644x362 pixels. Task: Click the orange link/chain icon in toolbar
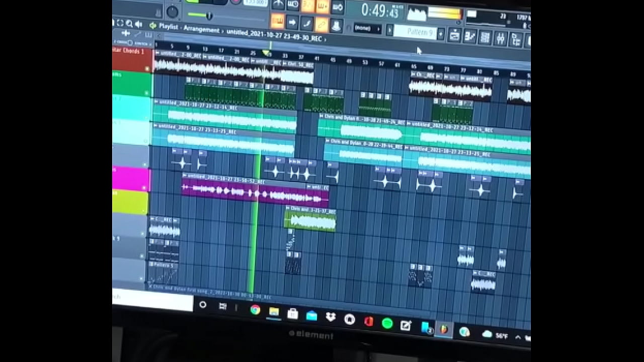pyautogui.click(x=321, y=24)
